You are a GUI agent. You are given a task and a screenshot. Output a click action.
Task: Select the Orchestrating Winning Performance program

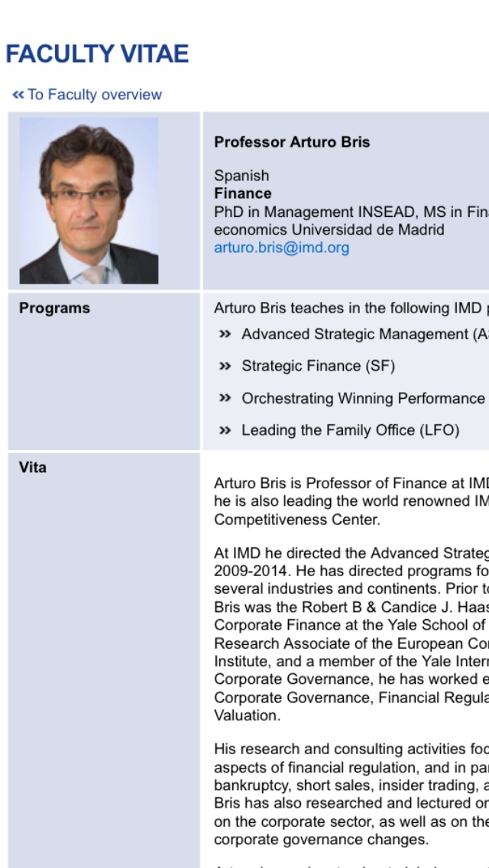pyautogui.click(x=363, y=398)
